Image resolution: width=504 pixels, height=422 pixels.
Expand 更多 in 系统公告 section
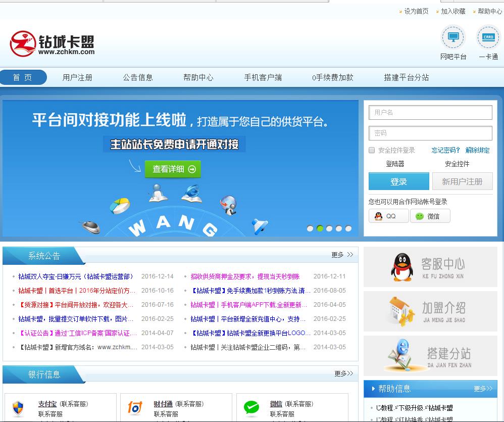coord(342,255)
